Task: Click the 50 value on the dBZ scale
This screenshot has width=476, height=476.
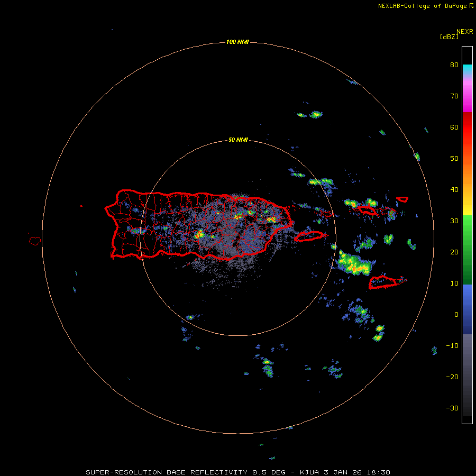Action: 454,159
